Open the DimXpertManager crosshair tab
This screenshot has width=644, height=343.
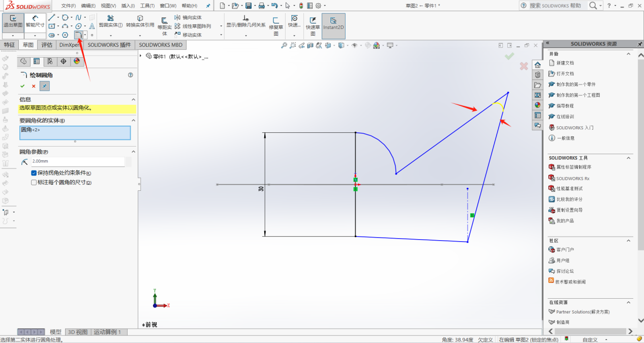[x=63, y=61]
